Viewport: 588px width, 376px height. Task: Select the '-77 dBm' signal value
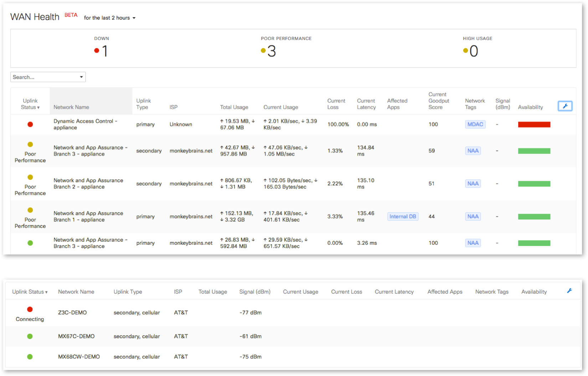pos(251,313)
